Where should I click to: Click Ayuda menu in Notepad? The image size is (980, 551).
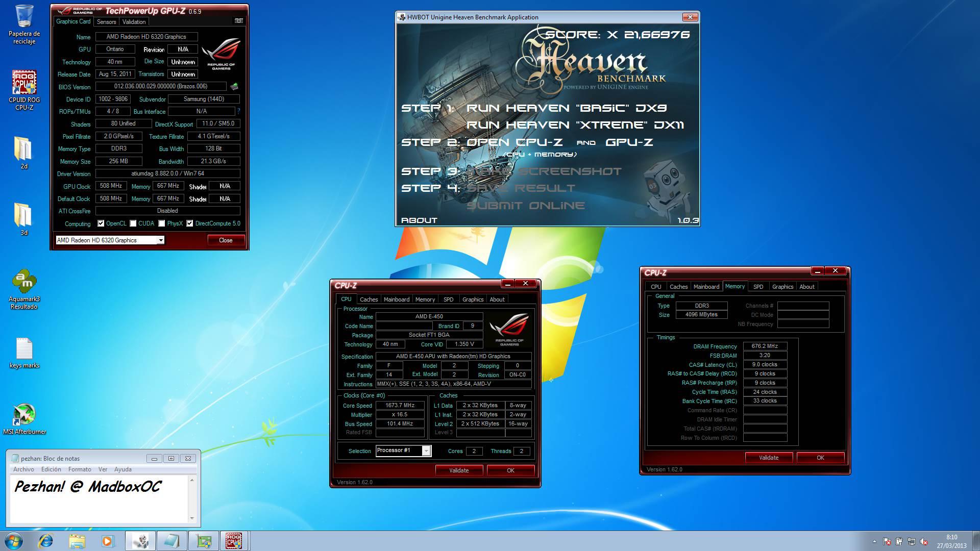pyautogui.click(x=122, y=469)
